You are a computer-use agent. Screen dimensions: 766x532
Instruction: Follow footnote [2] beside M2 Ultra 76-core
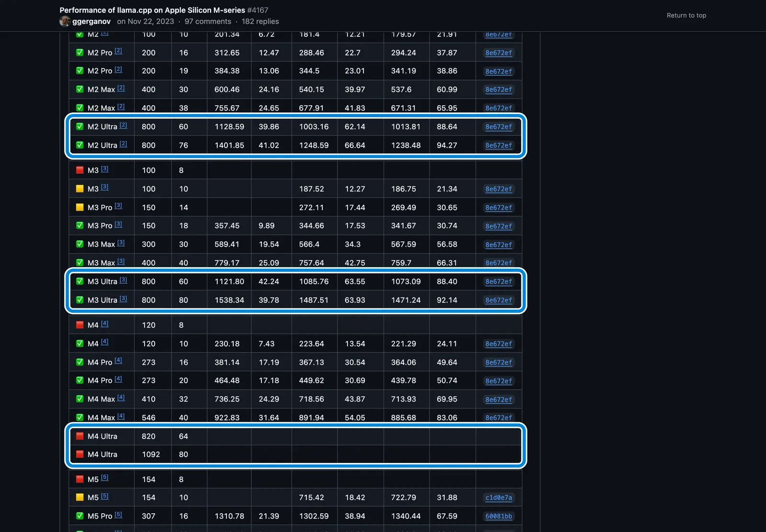(124, 144)
